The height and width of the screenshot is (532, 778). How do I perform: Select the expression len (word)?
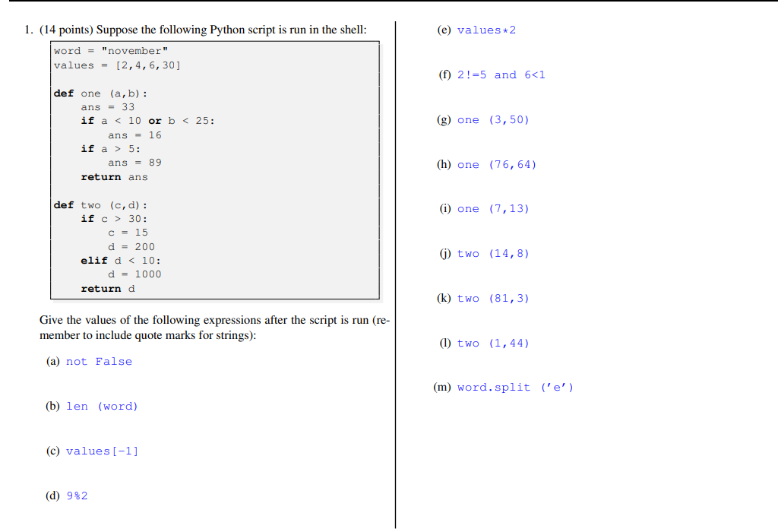pos(103,406)
